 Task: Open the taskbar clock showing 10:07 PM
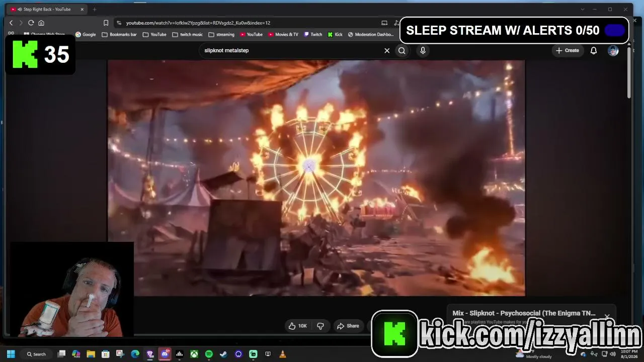point(629,354)
